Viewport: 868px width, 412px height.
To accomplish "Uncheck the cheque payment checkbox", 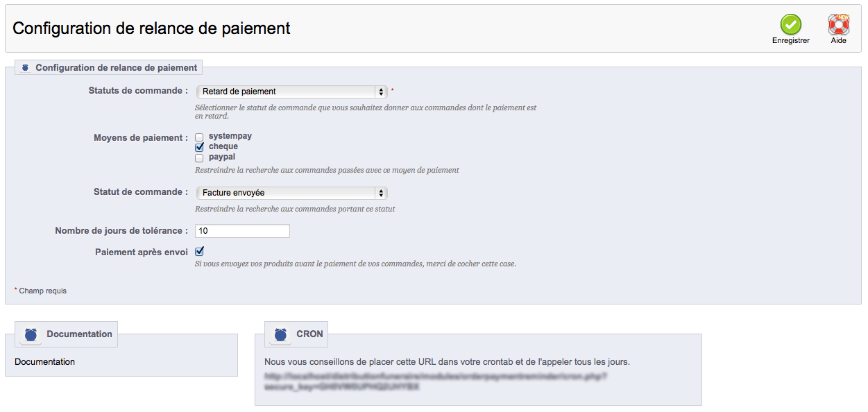I will point(199,147).
